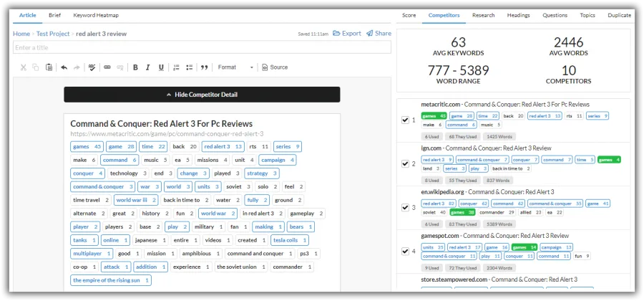Open the Export menu
Image resolution: width=644 pixels, height=301 pixels.
click(x=347, y=33)
